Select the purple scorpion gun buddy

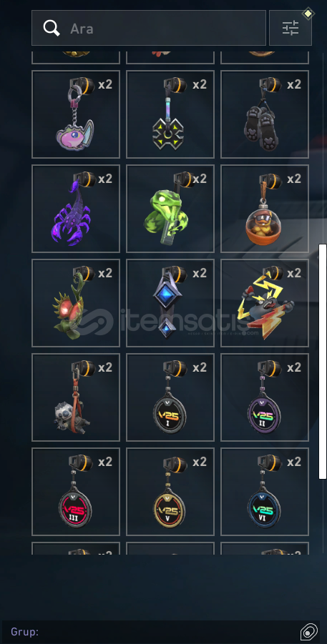(76, 209)
